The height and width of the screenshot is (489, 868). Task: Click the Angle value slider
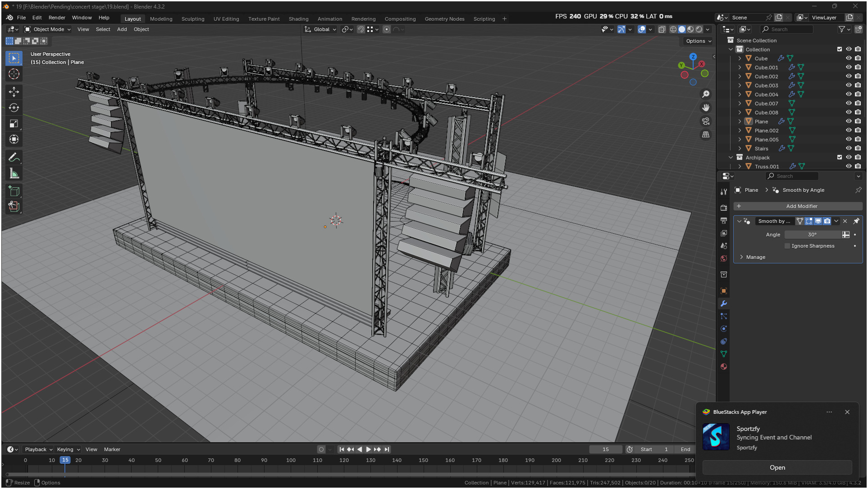pos(812,235)
